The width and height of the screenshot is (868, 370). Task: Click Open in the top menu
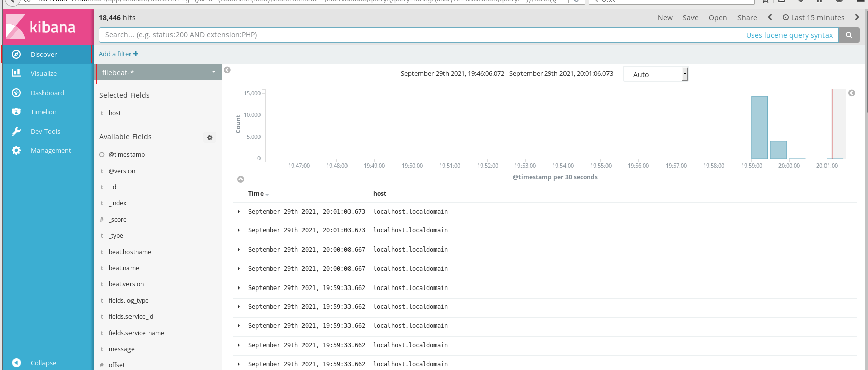tap(718, 18)
